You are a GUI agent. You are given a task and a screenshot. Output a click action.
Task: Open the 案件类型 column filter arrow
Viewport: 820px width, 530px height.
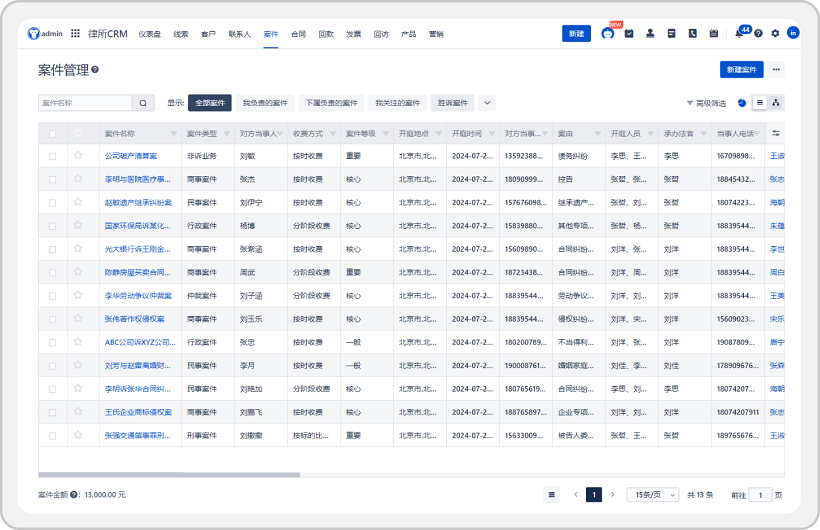227,134
